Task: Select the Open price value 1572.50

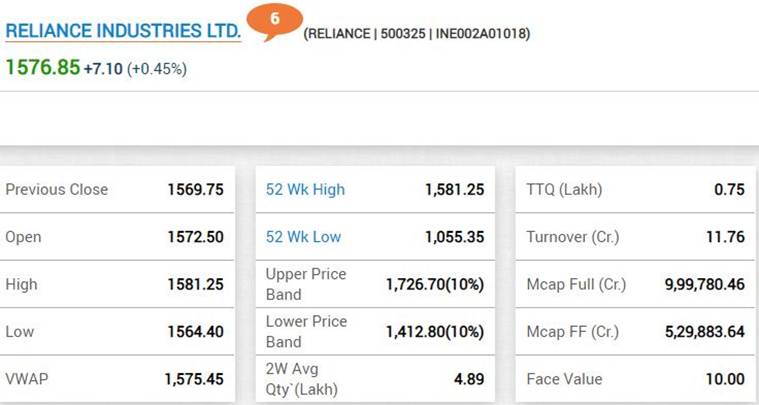Action: coord(195,237)
